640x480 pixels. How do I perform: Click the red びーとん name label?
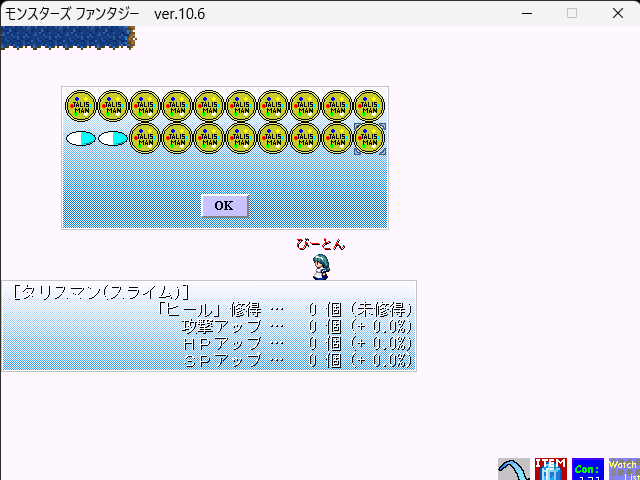click(x=321, y=244)
